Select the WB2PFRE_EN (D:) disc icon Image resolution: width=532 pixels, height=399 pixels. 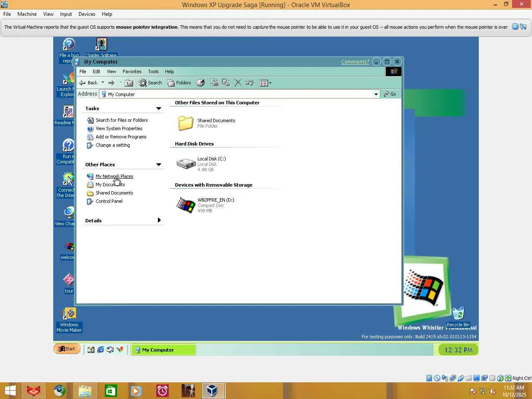tap(186, 205)
